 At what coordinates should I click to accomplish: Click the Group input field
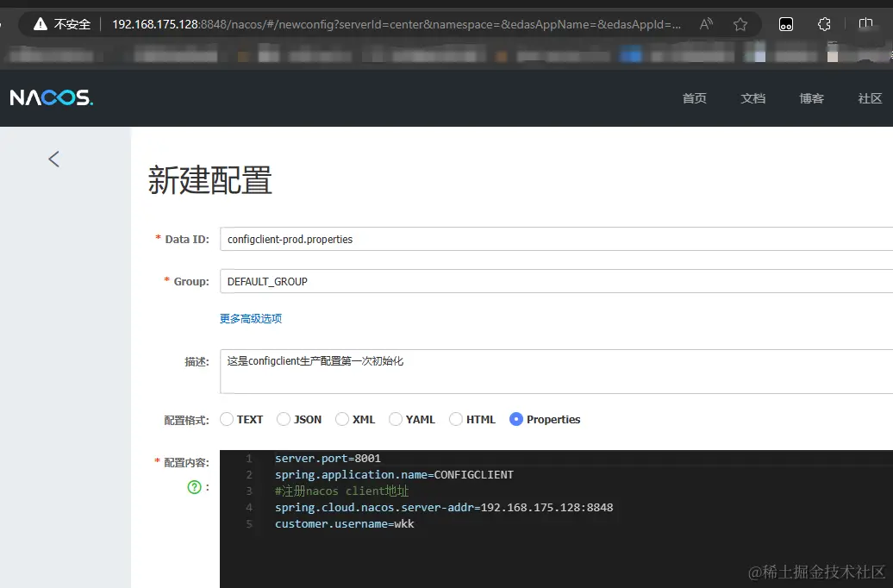point(557,281)
